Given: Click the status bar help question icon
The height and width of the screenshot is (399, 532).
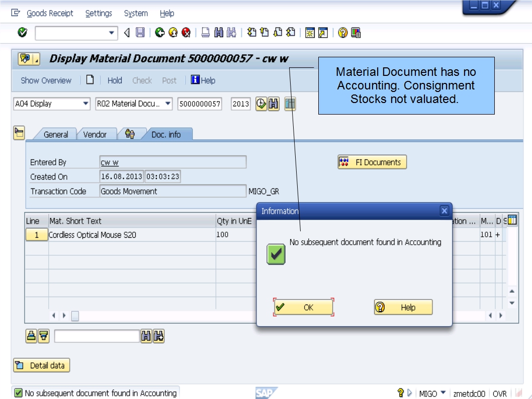Looking at the screenshot, I should 401,392.
